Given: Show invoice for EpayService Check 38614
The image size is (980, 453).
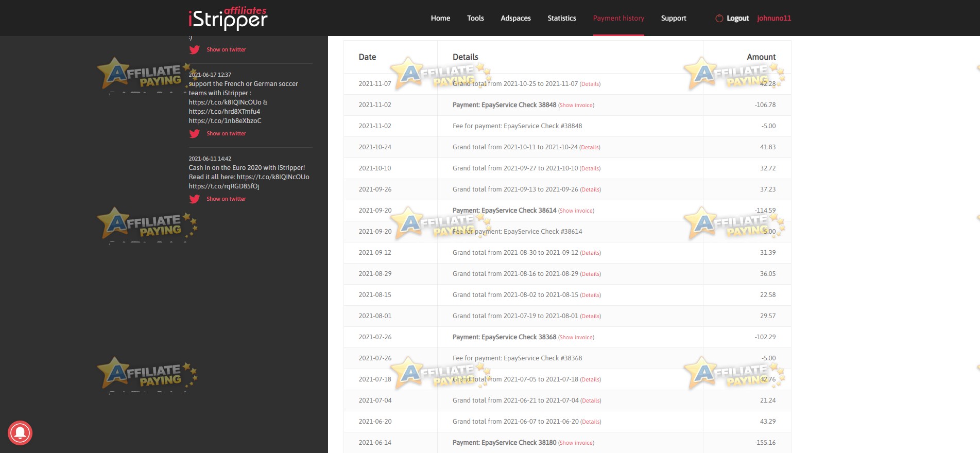Looking at the screenshot, I should click(x=576, y=211).
